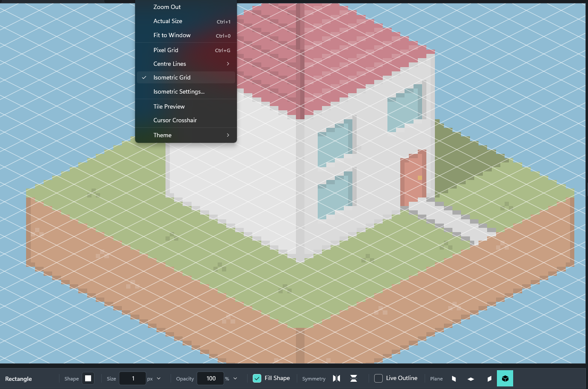Select Actual Size menu item
Image resolution: width=588 pixels, height=389 pixels.
click(186, 21)
